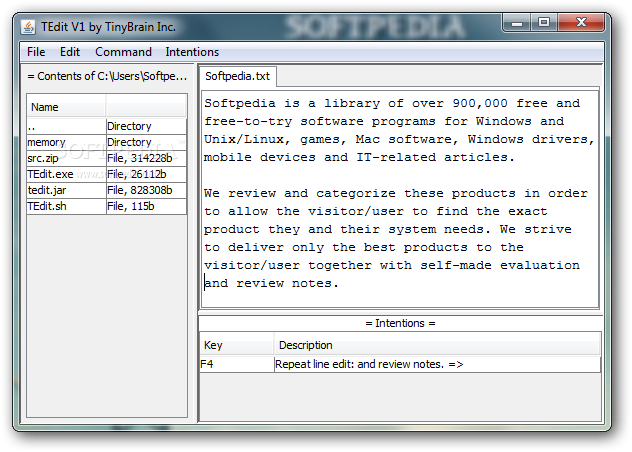
Task: Click the line starting 'We review and categorize'
Action: [x=396, y=193]
